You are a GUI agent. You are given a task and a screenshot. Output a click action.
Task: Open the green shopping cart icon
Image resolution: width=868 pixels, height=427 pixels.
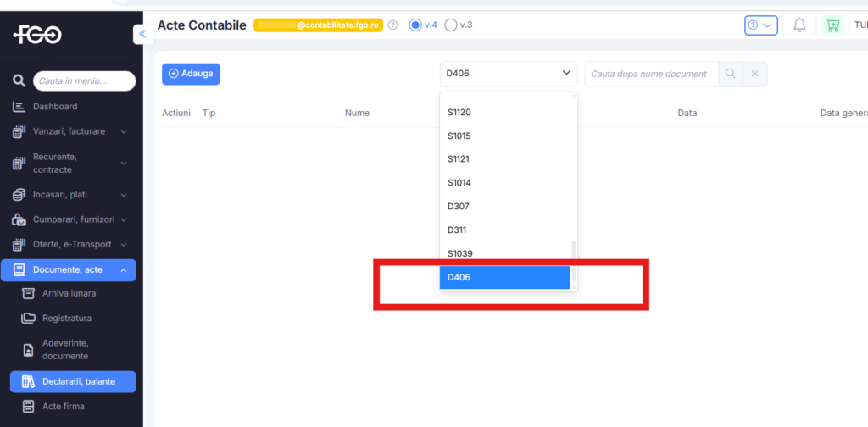(832, 25)
